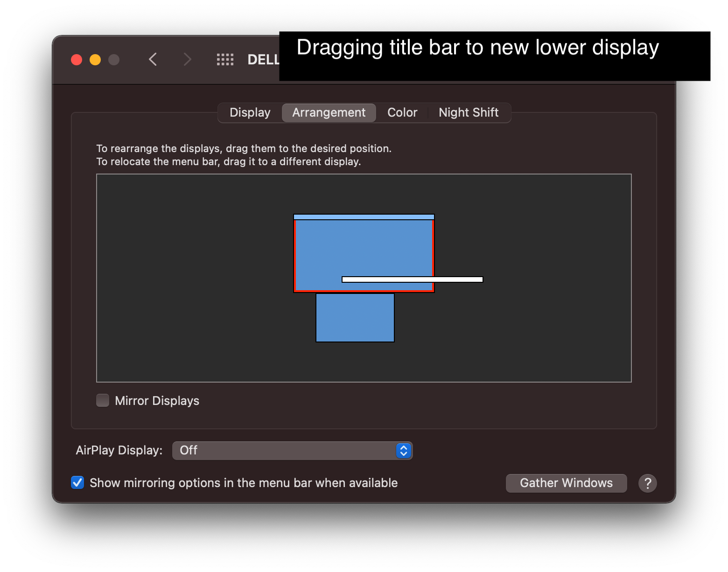Click the 'To rearrange the displays' instruction text
The image size is (728, 572).
tap(244, 148)
